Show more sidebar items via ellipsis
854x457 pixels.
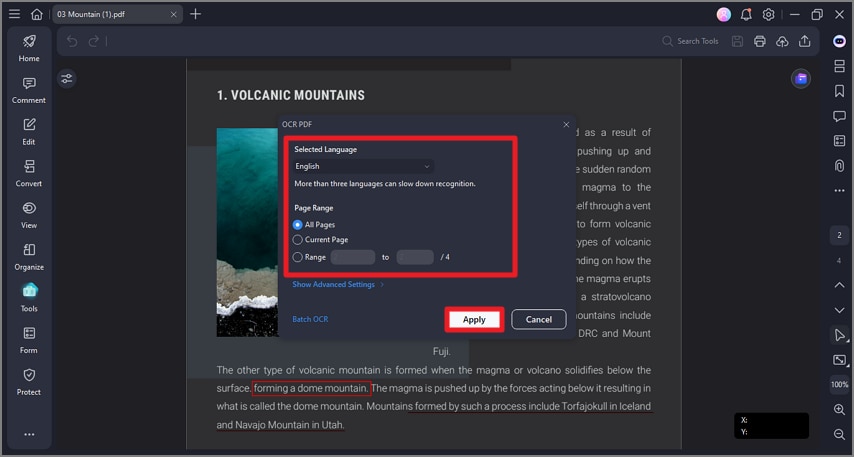coord(29,434)
